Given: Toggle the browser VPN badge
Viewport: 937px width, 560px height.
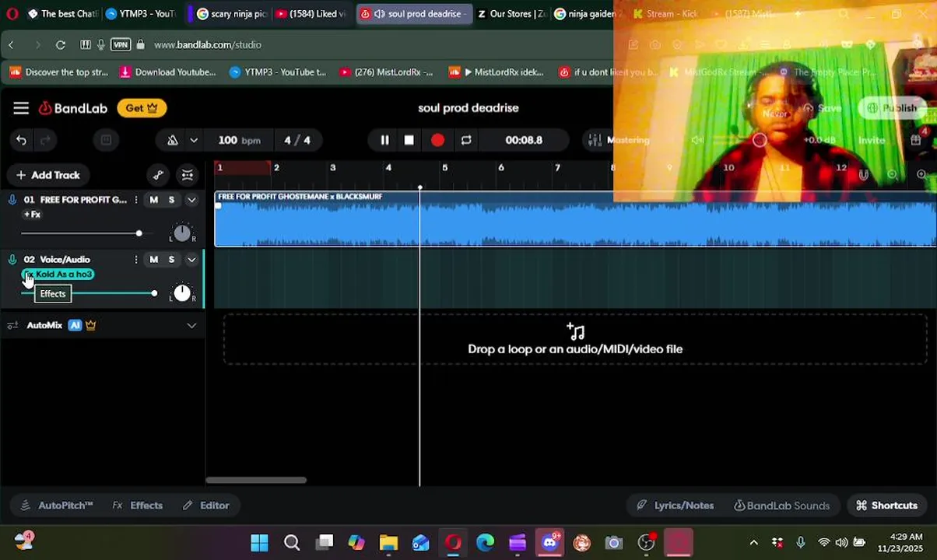Looking at the screenshot, I should [x=121, y=45].
